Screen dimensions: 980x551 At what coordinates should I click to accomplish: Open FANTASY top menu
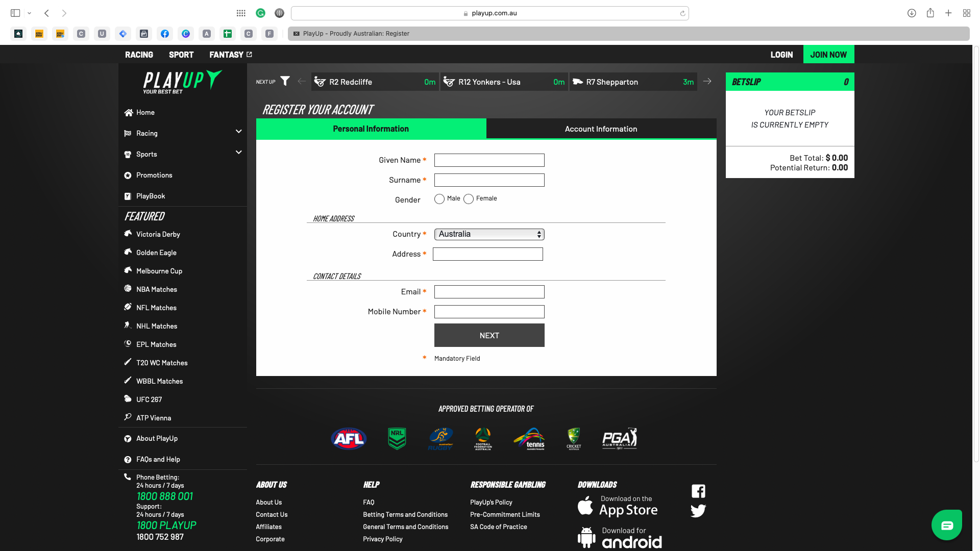pyautogui.click(x=230, y=55)
